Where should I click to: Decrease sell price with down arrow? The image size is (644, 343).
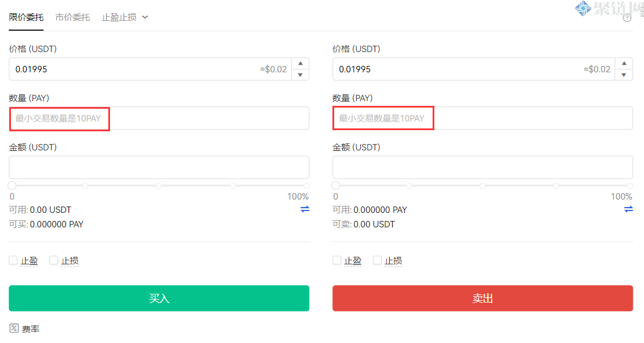click(624, 75)
